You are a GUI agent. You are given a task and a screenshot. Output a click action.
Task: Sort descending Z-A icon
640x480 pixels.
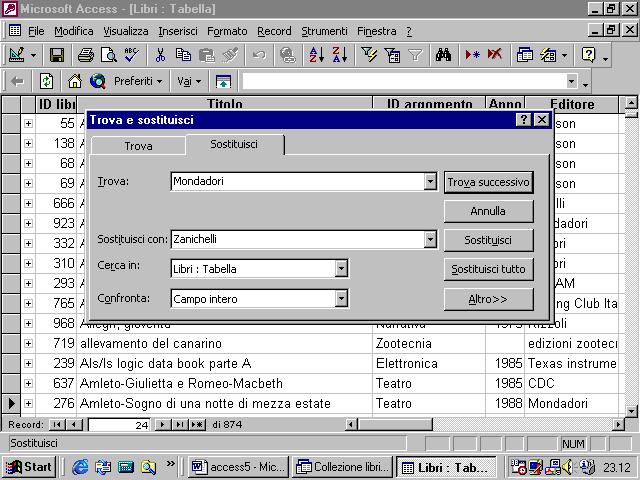340,55
